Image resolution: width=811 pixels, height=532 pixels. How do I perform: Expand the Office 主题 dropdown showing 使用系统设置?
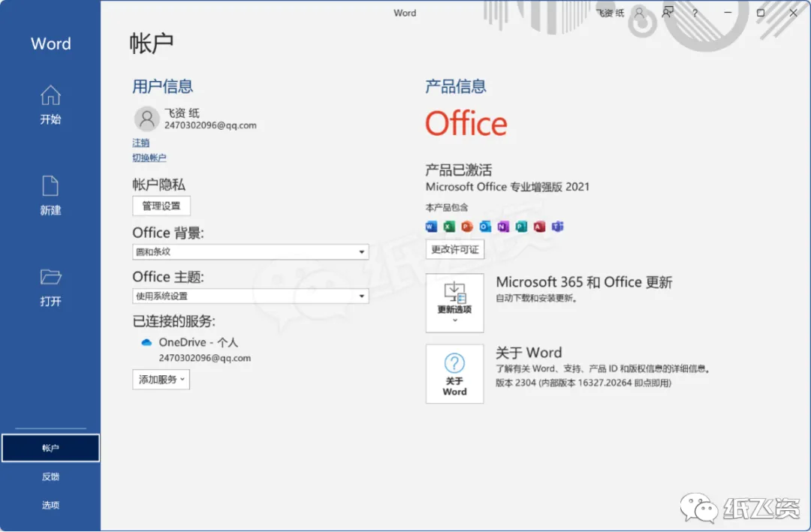tap(250, 296)
